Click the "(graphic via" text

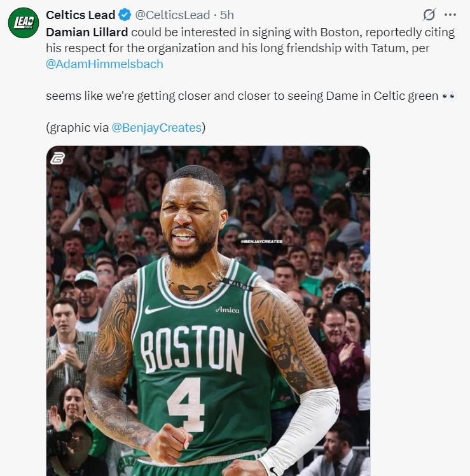click(78, 127)
